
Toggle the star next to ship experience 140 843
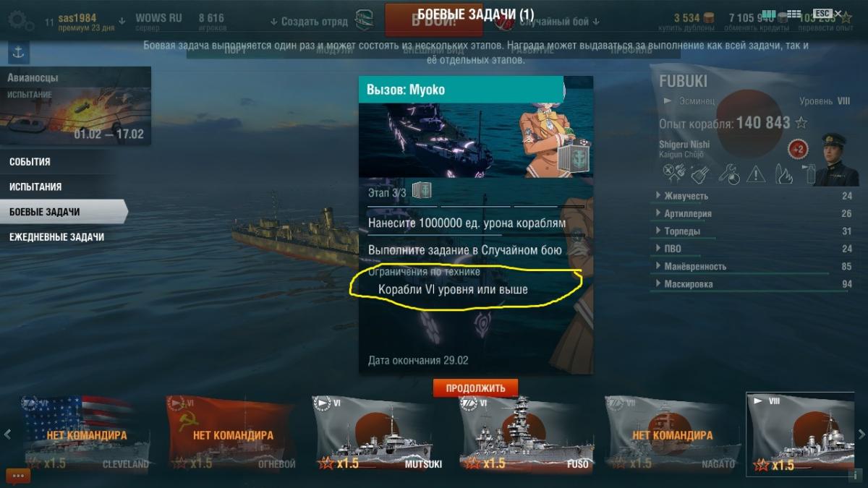(801, 122)
